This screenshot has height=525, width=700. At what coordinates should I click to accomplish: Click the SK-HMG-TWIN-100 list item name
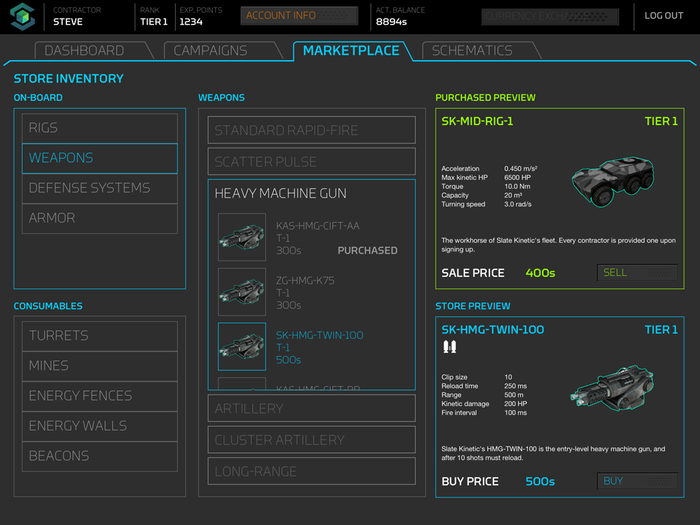(x=320, y=335)
